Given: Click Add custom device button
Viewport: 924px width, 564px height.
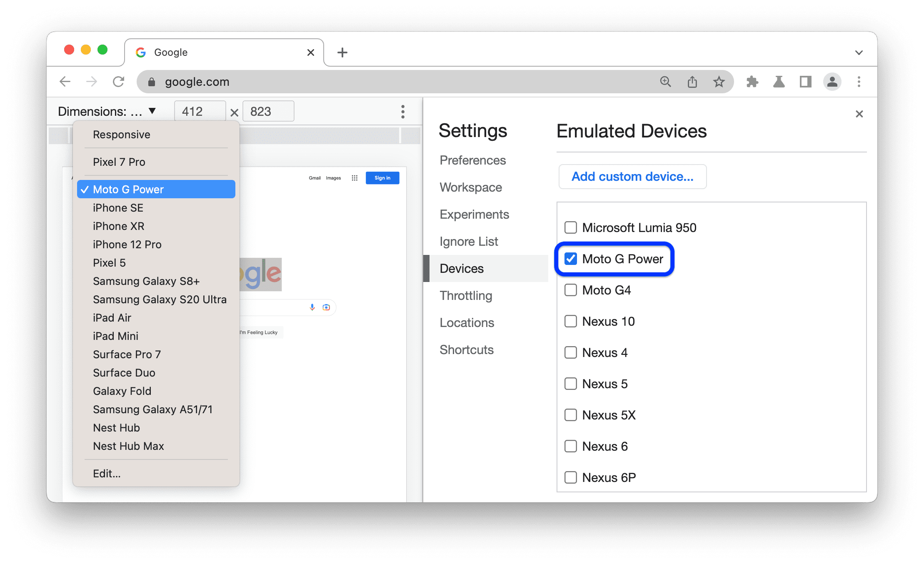Looking at the screenshot, I should (631, 177).
